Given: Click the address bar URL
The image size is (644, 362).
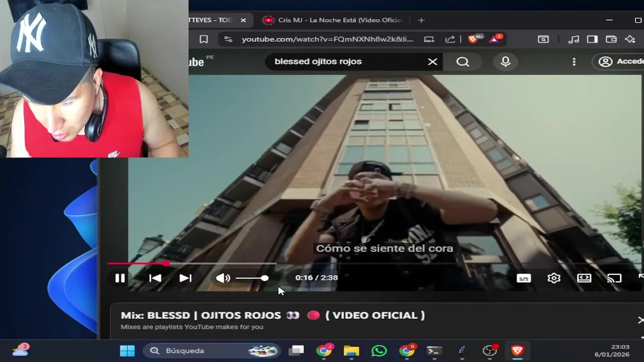Looking at the screenshot, I should pyautogui.click(x=328, y=39).
